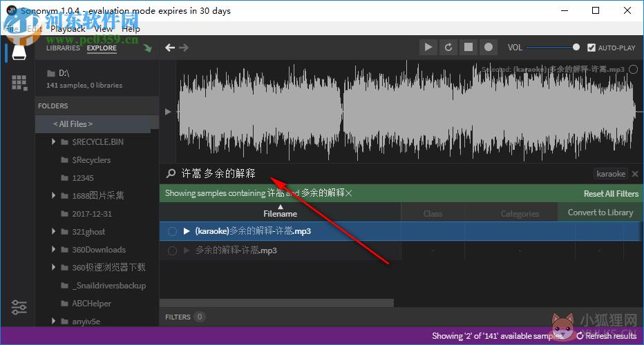Click Convert to Library button

[600, 213]
